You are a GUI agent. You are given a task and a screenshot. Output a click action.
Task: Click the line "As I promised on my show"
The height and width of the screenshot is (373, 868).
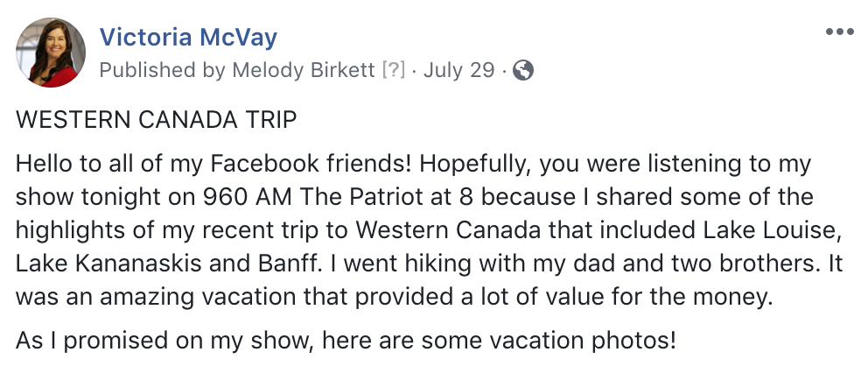click(165, 341)
